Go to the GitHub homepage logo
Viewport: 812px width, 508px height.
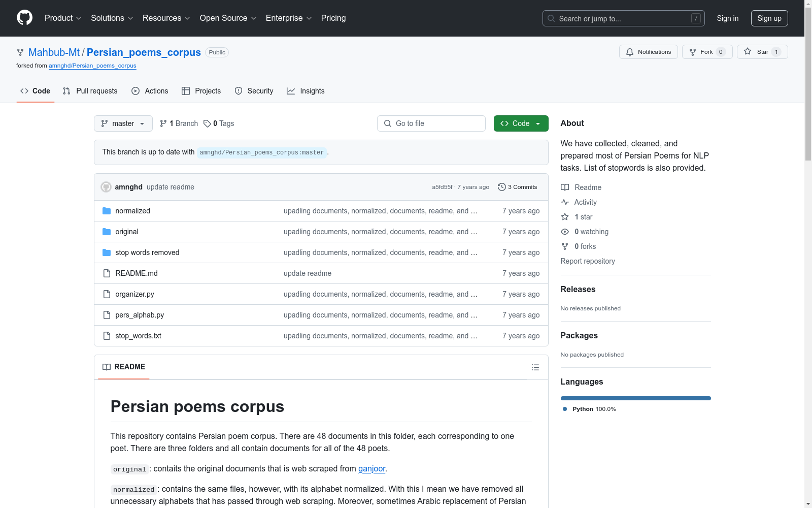coord(24,18)
